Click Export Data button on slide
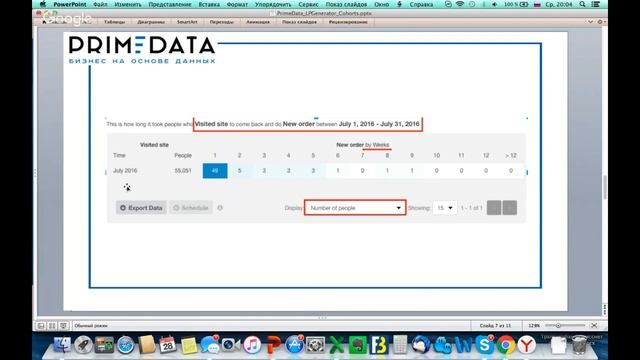Image resolution: width=640 pixels, height=360 pixels. (141, 208)
